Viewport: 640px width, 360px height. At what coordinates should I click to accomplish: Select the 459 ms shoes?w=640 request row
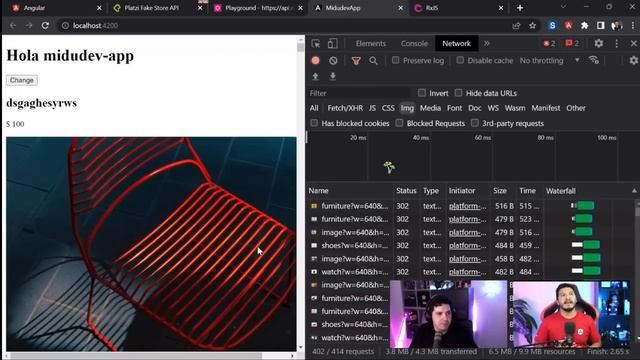pyautogui.click(x=471, y=245)
